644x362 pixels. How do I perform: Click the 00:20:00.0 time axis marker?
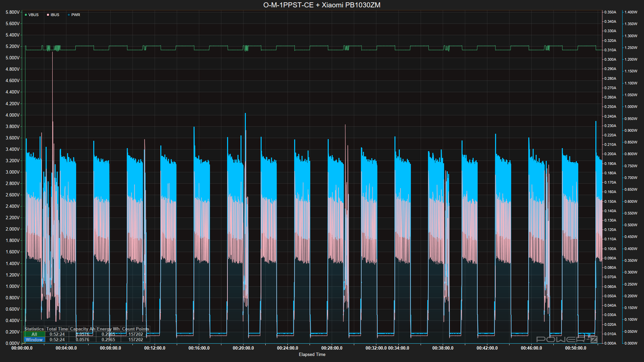pos(243,348)
